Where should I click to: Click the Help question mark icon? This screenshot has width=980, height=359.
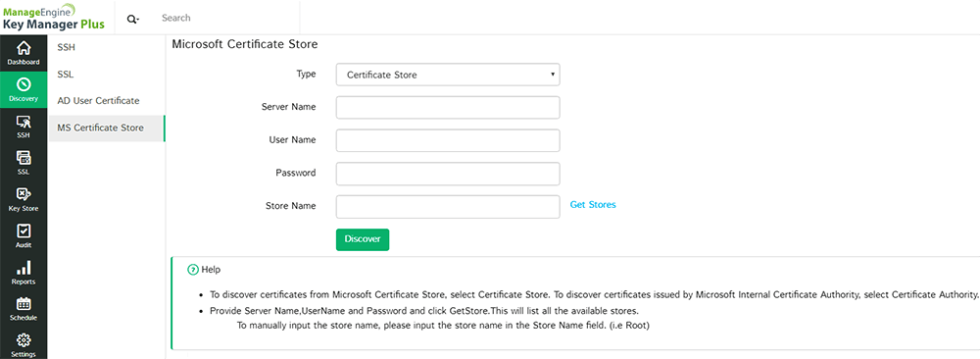(193, 270)
